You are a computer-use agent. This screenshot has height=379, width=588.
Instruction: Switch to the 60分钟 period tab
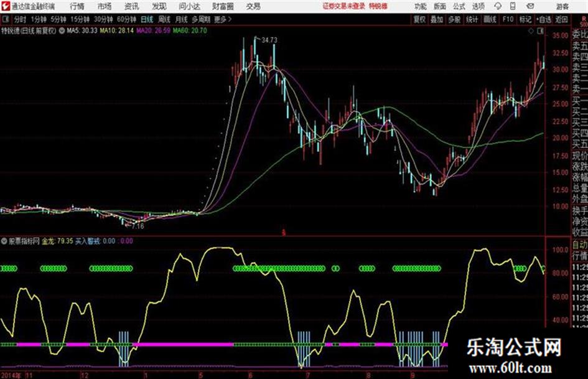click(126, 19)
